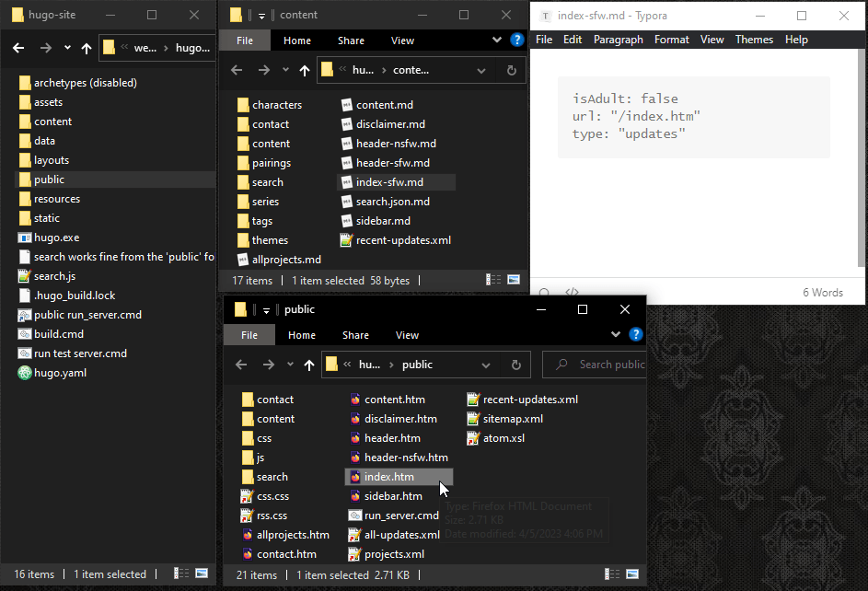This screenshot has width=868, height=591.
Task: Refresh the public folder view
Action: coord(515,365)
